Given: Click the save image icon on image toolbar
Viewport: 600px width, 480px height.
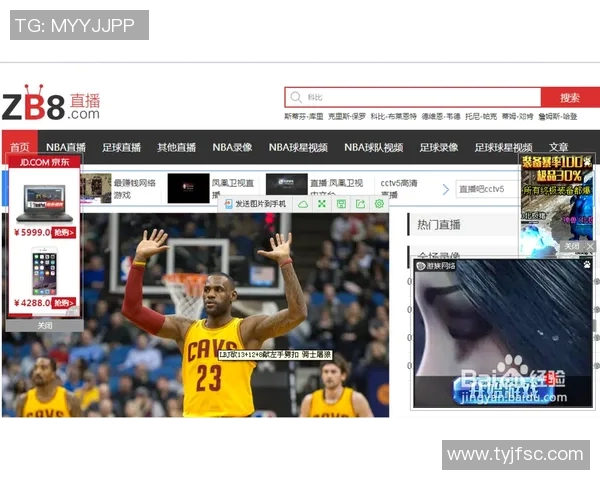Looking at the screenshot, I should [x=341, y=204].
